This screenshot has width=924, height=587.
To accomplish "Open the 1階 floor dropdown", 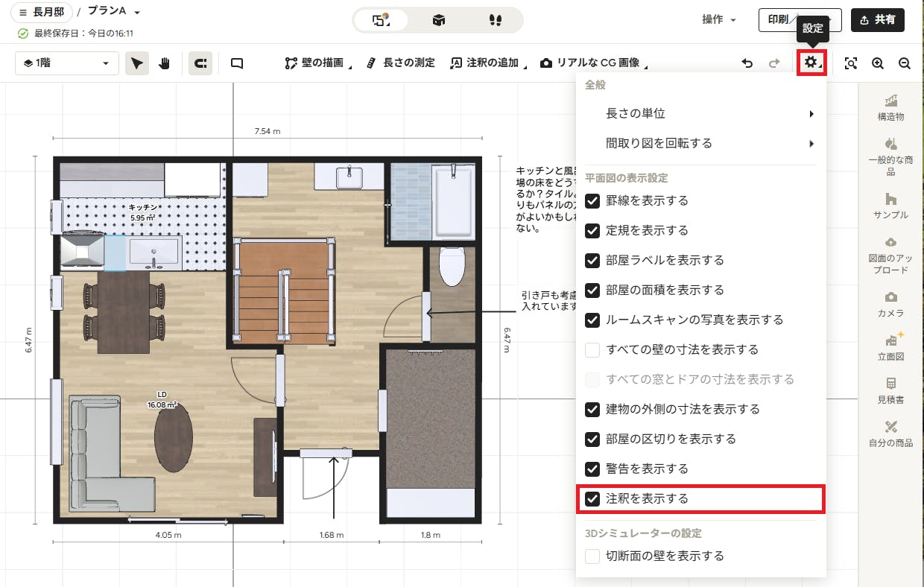I will (x=67, y=63).
